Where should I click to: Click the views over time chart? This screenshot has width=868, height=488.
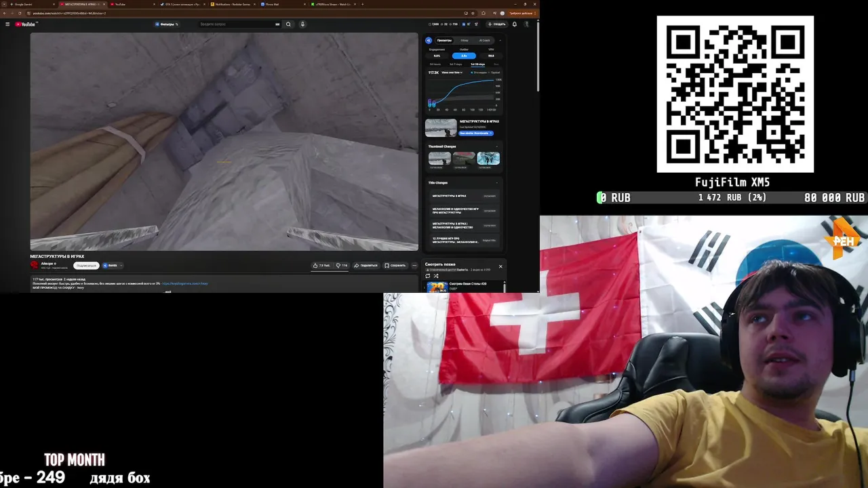tap(464, 94)
